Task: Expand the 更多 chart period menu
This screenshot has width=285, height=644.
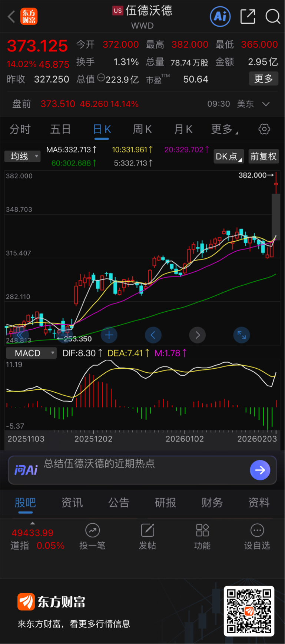Action: (x=224, y=129)
